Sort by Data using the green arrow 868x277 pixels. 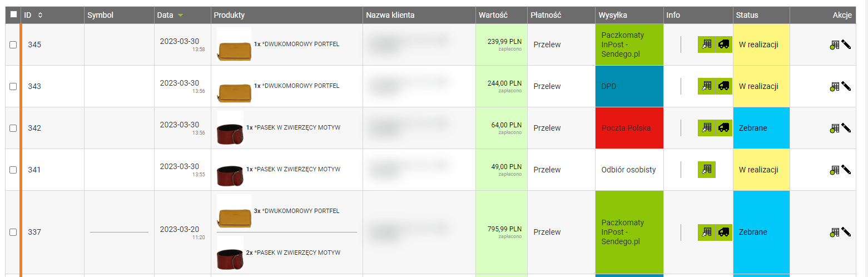[x=180, y=16]
